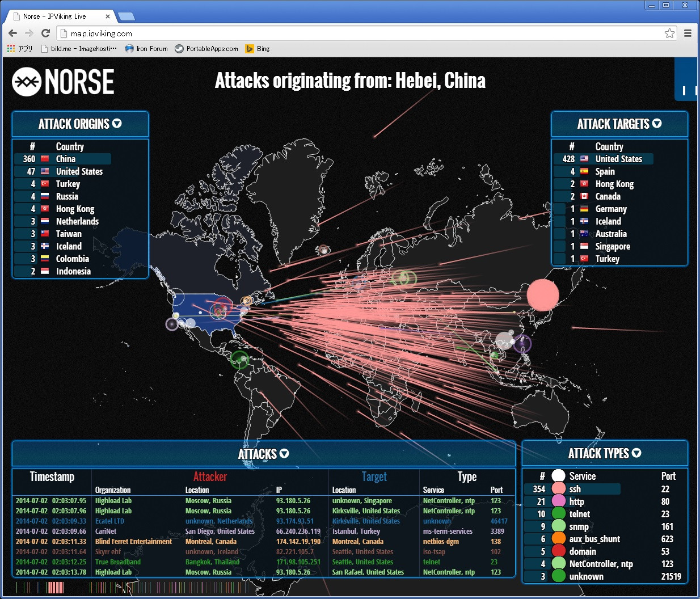The width and height of the screenshot is (700, 599).
Task: Open the Chrome menu hamburger icon
Action: click(x=688, y=33)
